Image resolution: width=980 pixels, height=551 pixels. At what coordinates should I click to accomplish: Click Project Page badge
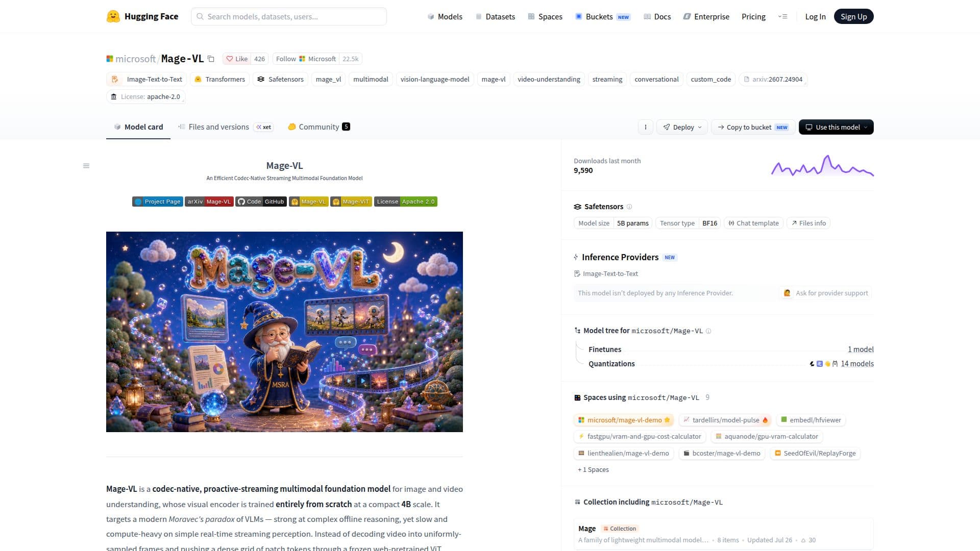point(158,202)
